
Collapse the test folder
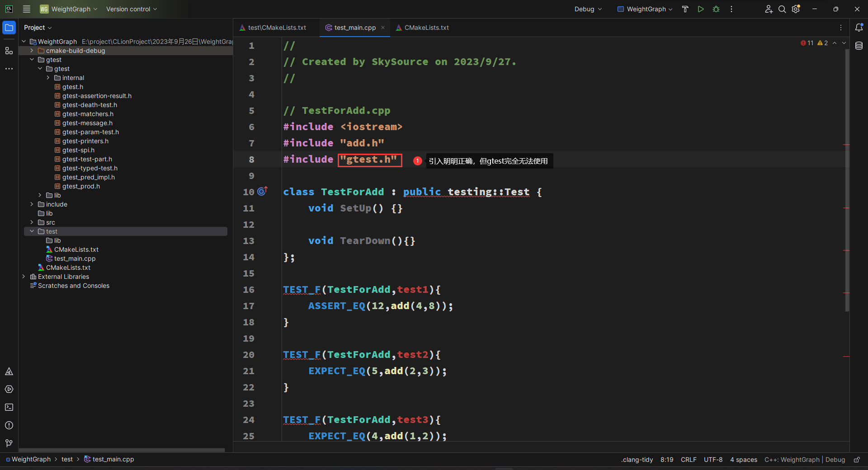[x=32, y=231]
